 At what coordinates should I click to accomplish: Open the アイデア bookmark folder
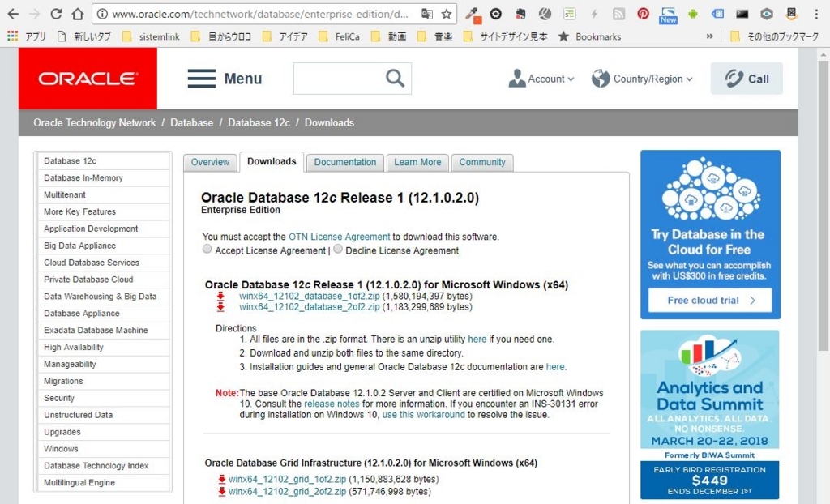click(x=285, y=36)
